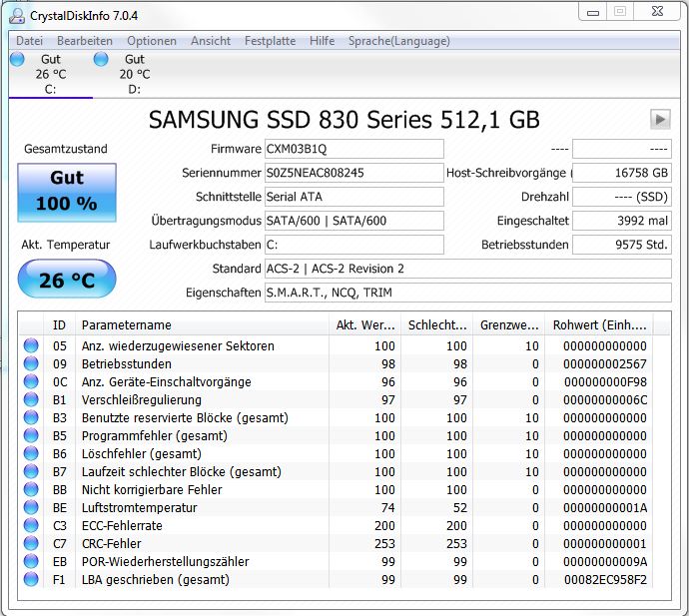
Task: Click status orb for Nicht korrigierbare Fehler
Action: (31, 489)
